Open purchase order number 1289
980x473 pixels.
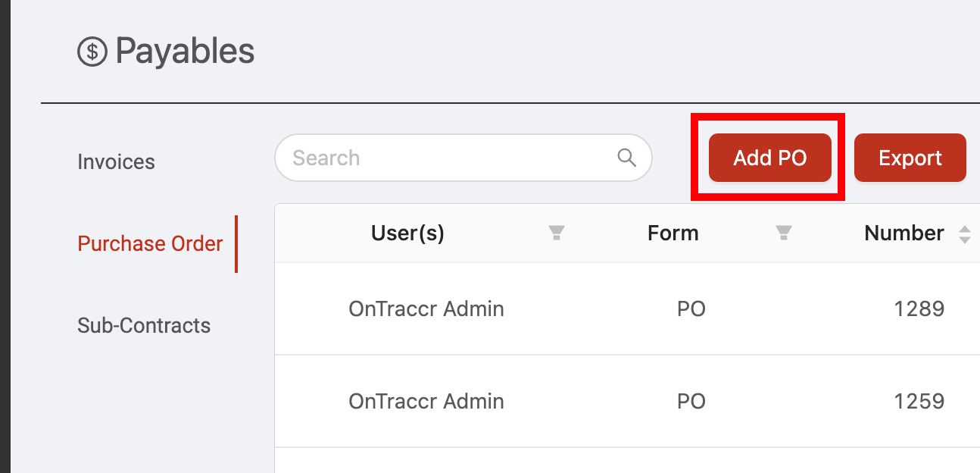(919, 309)
